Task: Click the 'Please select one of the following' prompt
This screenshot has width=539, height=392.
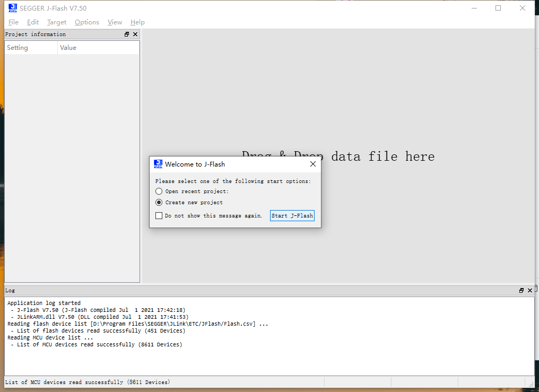Action: pyautogui.click(x=233, y=181)
